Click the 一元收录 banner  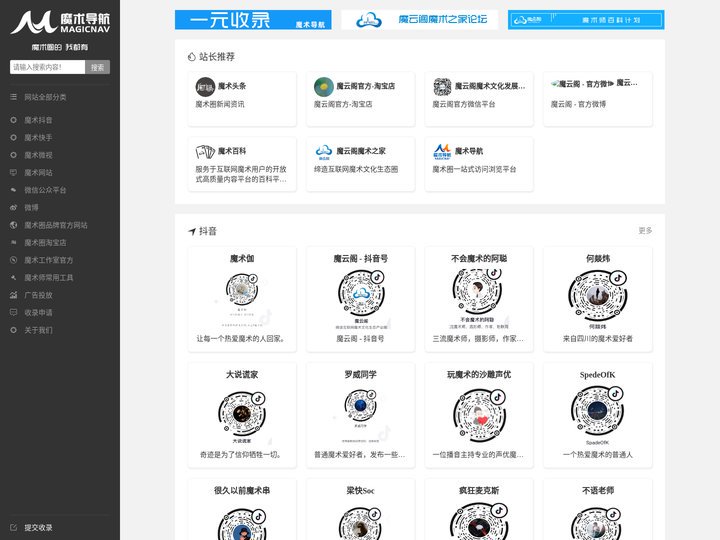[x=253, y=20]
